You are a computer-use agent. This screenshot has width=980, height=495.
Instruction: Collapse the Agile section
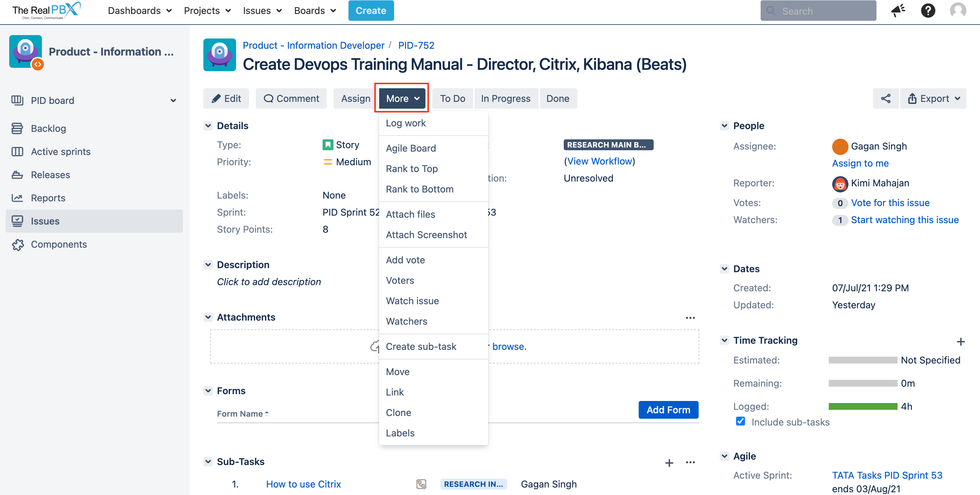pyautogui.click(x=724, y=456)
